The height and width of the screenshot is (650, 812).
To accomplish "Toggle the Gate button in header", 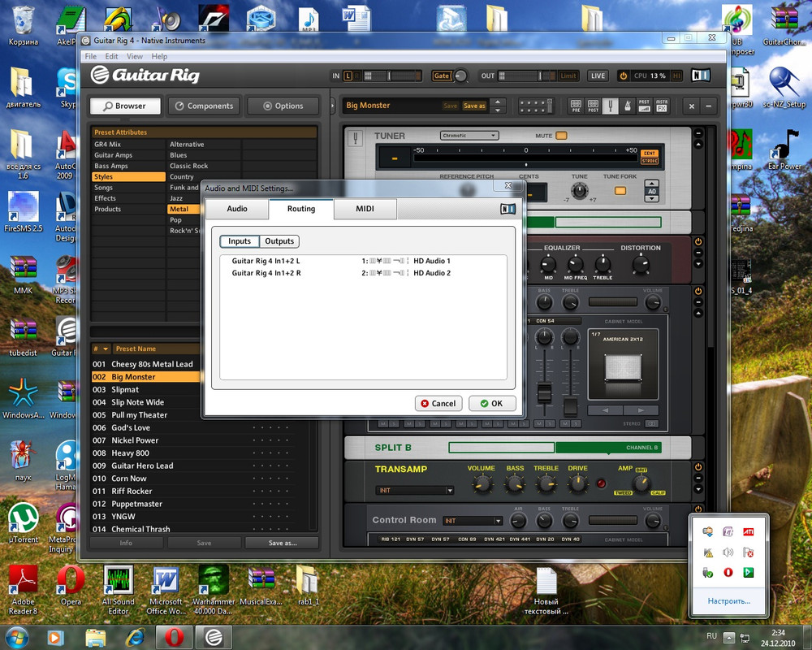I will click(x=441, y=76).
